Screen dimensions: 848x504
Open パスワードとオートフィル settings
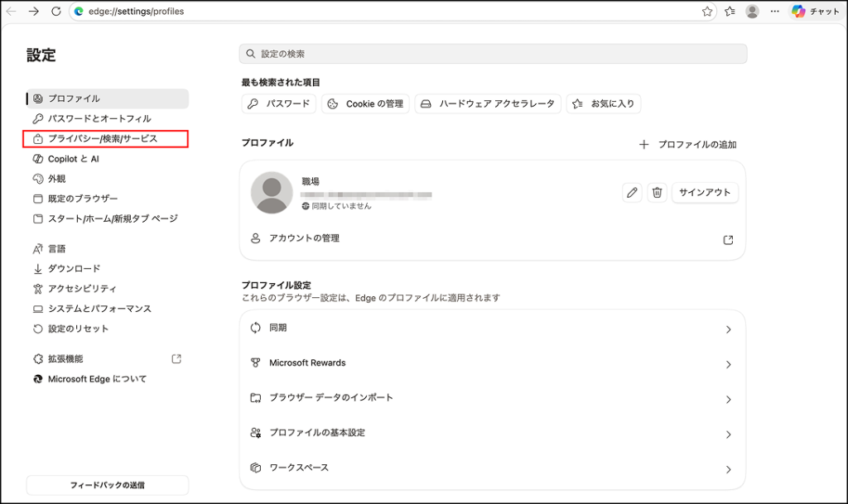pyautogui.click(x=108, y=118)
